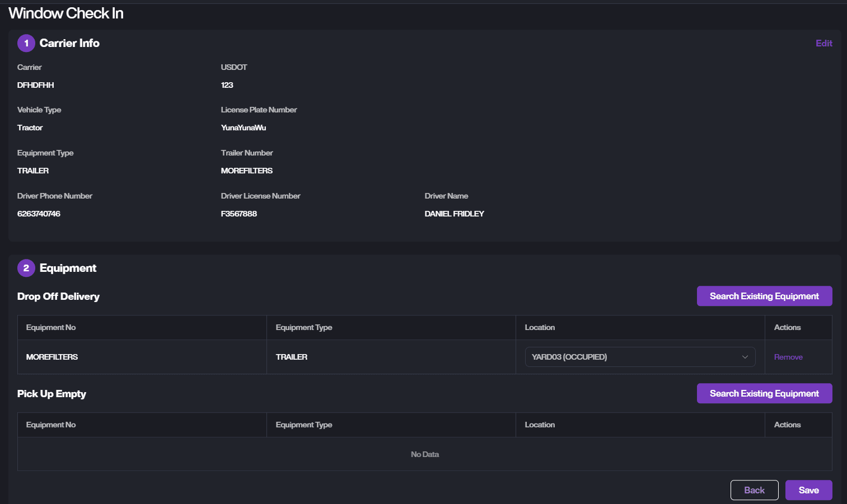Click the license plate value YunaYunaWu
Viewport: 847px width, 504px height.
click(244, 128)
